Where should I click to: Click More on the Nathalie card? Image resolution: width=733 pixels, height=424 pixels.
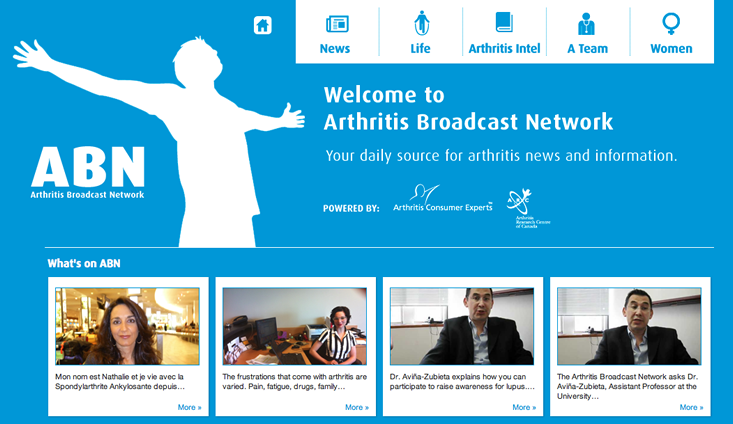[x=189, y=407]
